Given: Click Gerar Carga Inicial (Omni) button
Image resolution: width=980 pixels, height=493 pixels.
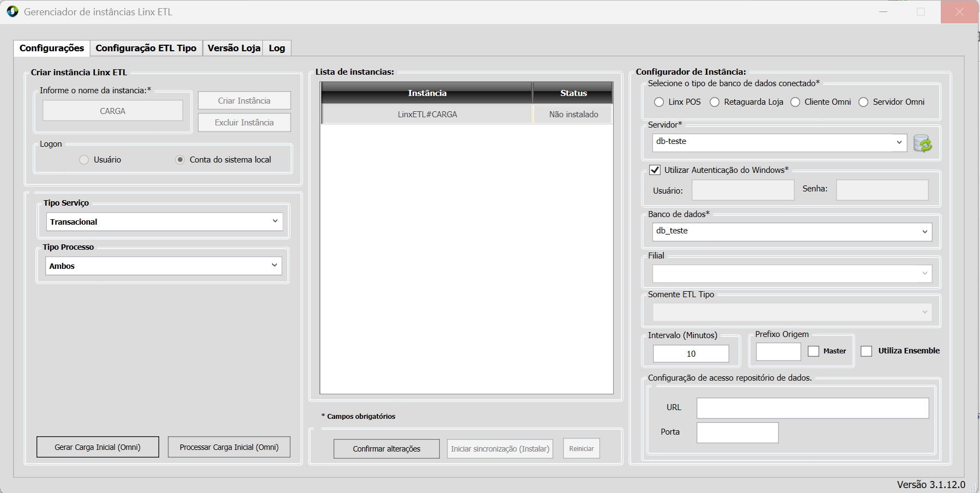Looking at the screenshot, I should click(98, 447).
